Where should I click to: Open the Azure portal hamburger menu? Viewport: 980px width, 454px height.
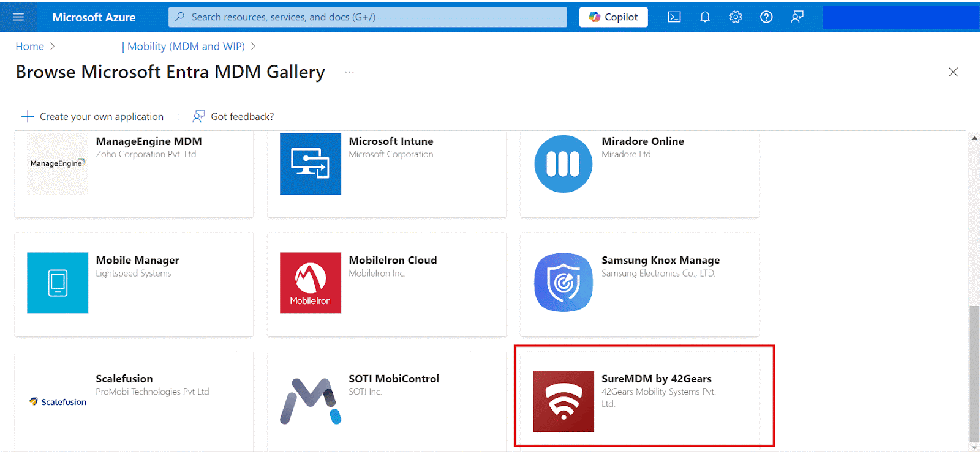click(18, 17)
